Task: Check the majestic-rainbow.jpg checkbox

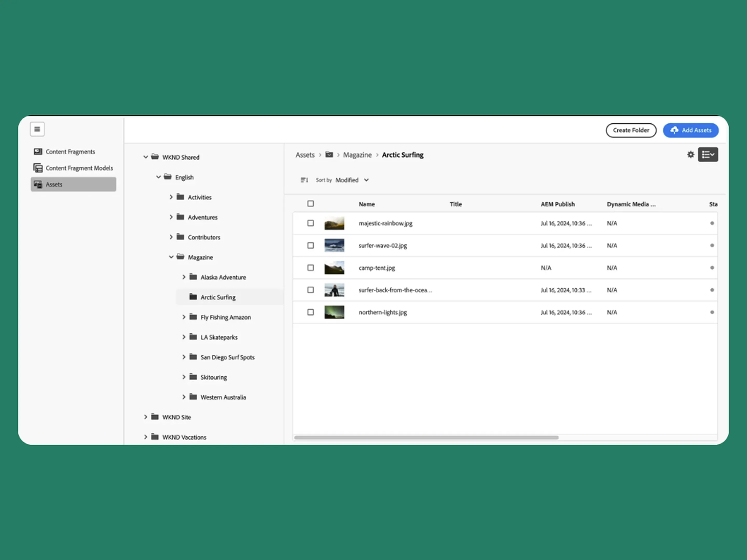Action: click(310, 223)
